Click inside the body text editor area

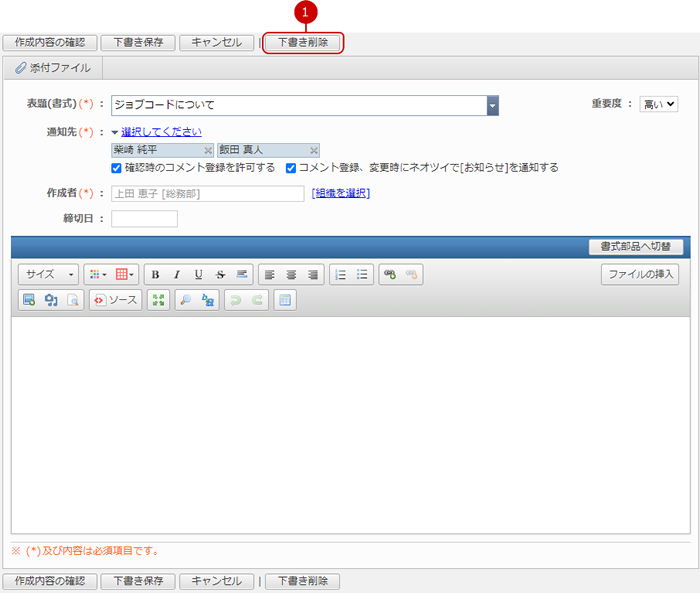pos(351,424)
